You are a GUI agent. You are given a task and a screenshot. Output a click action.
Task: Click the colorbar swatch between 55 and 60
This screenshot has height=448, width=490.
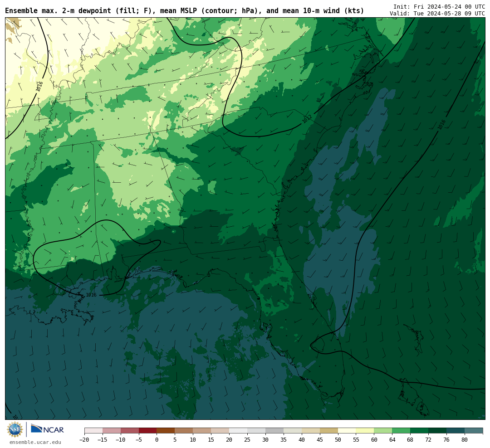tap(365, 431)
